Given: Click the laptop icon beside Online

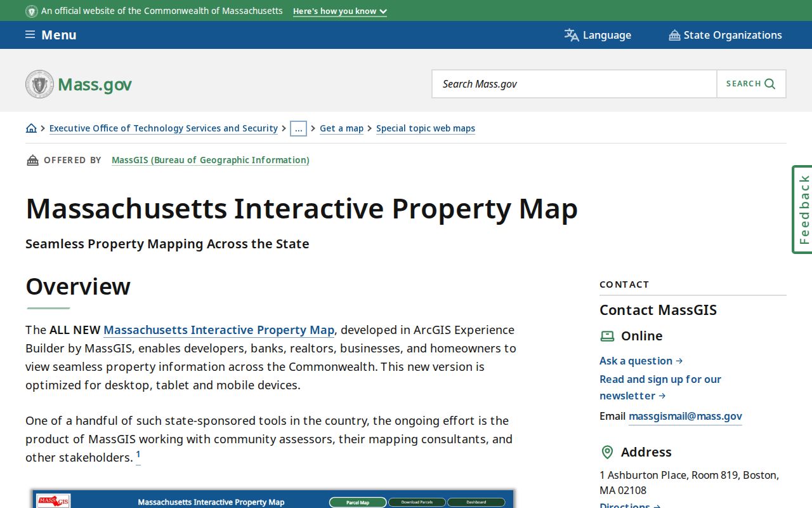Looking at the screenshot, I should (607, 336).
